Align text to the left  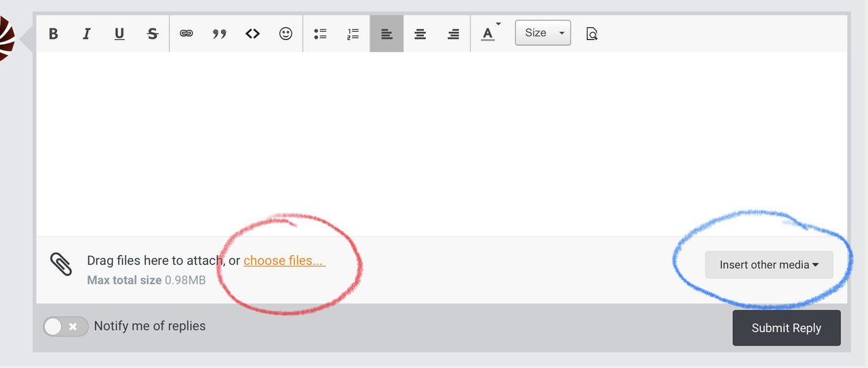(387, 34)
